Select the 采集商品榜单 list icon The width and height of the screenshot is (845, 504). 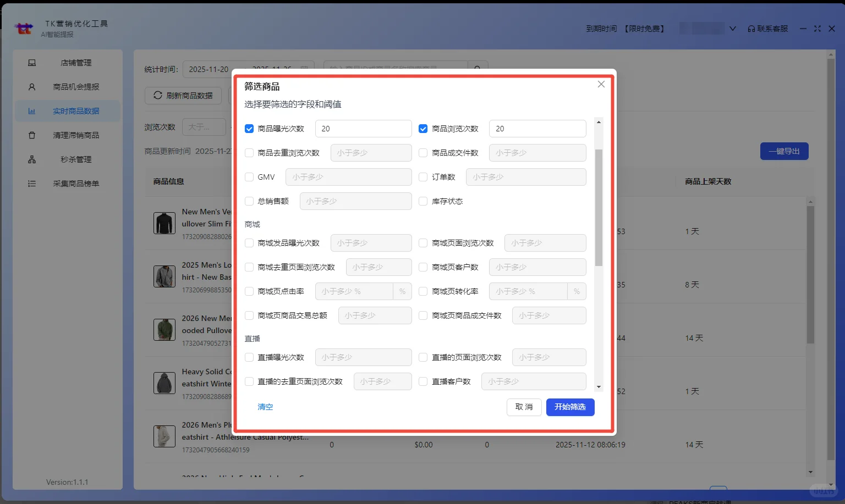[32, 183]
